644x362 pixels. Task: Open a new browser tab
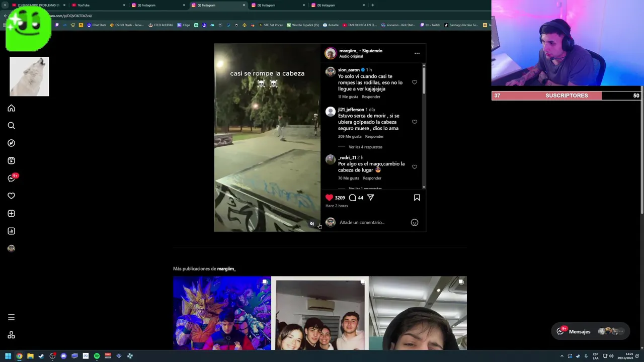click(x=372, y=5)
